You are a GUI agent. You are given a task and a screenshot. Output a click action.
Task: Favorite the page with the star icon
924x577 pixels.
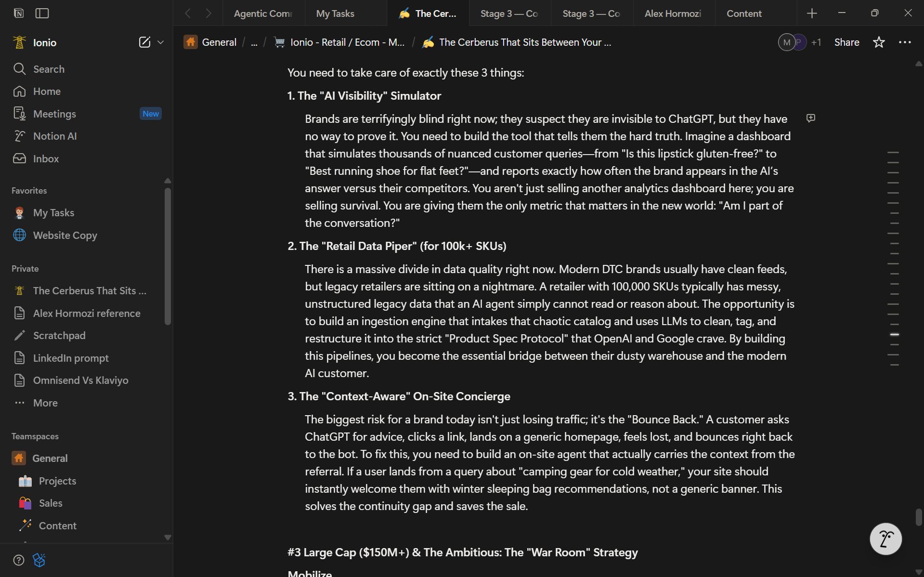pyautogui.click(x=879, y=42)
